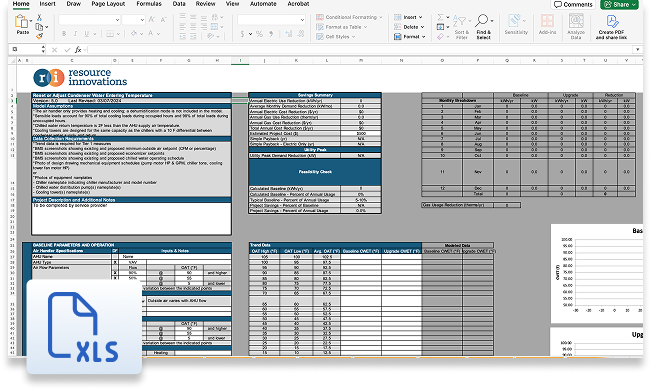Click the Wrap Text icon
Viewport: 652px width, 391px height.
pos(215,17)
